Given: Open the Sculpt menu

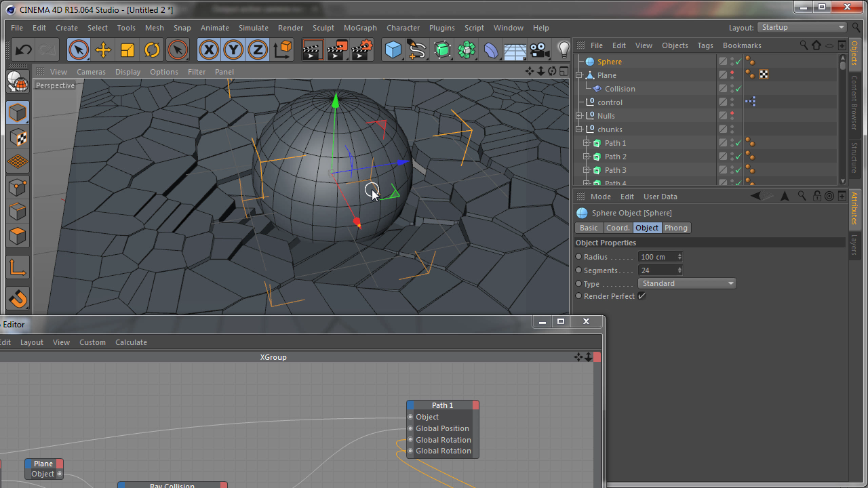Looking at the screenshot, I should coord(323,28).
